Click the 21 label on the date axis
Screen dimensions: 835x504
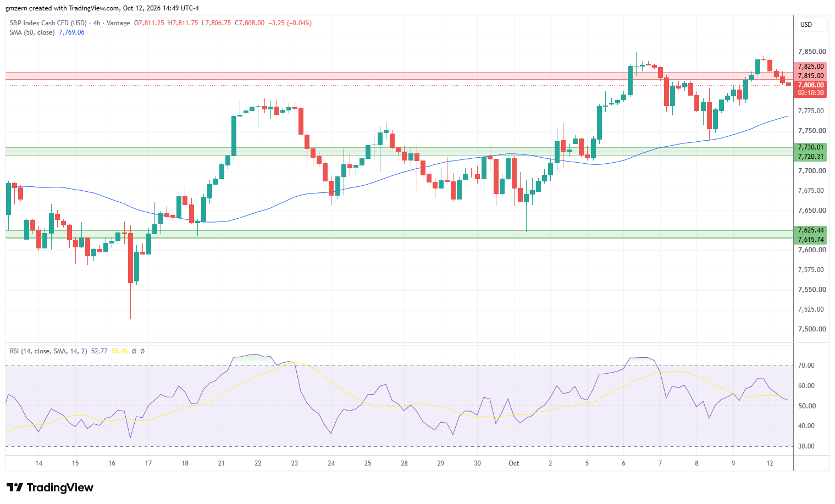tap(222, 463)
